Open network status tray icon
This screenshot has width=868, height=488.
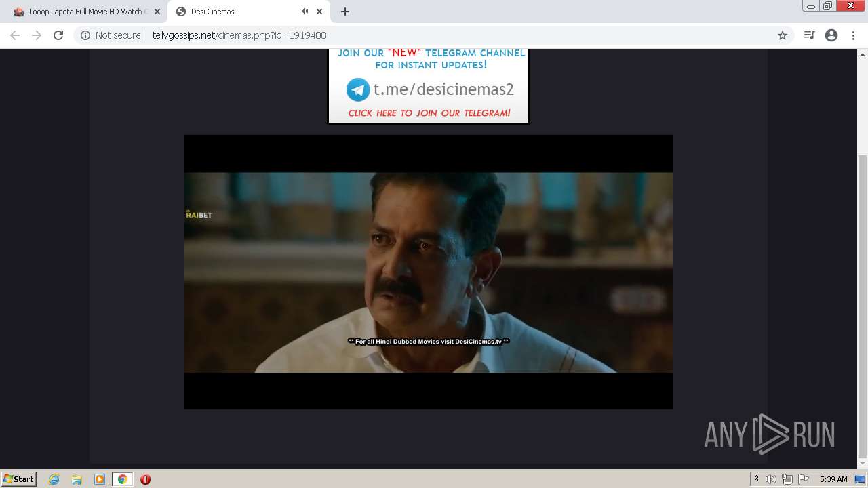click(787, 479)
